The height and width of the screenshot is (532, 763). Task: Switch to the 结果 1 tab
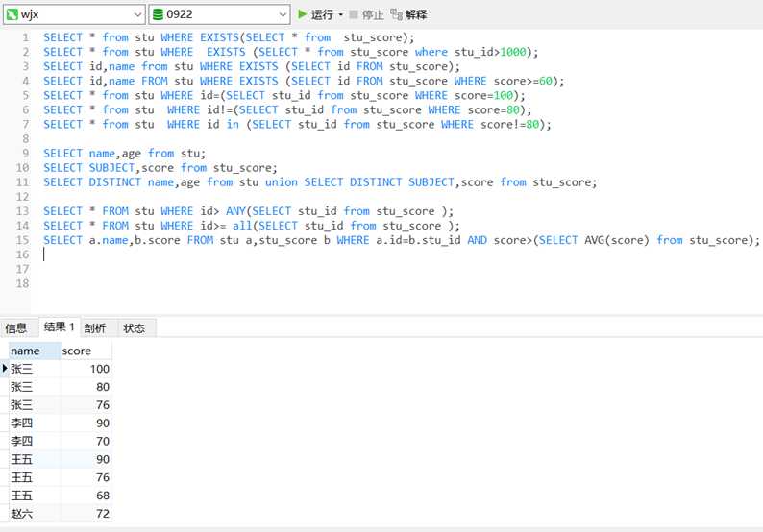(59, 326)
